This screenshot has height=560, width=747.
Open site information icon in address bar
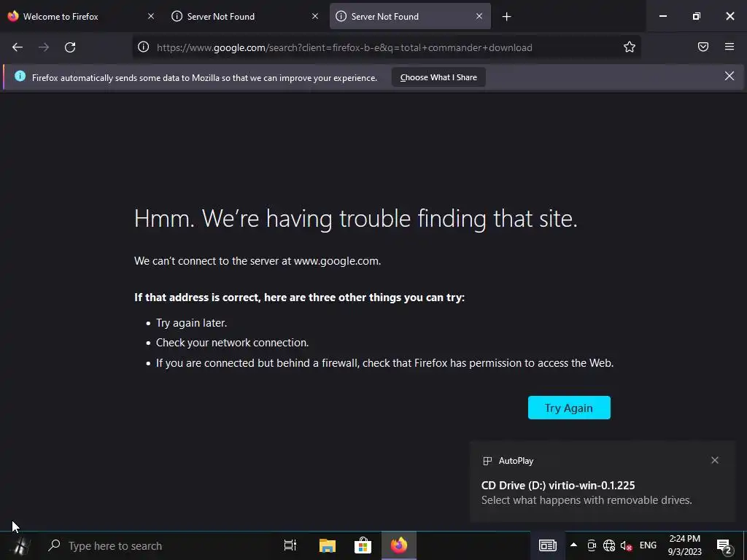(144, 47)
